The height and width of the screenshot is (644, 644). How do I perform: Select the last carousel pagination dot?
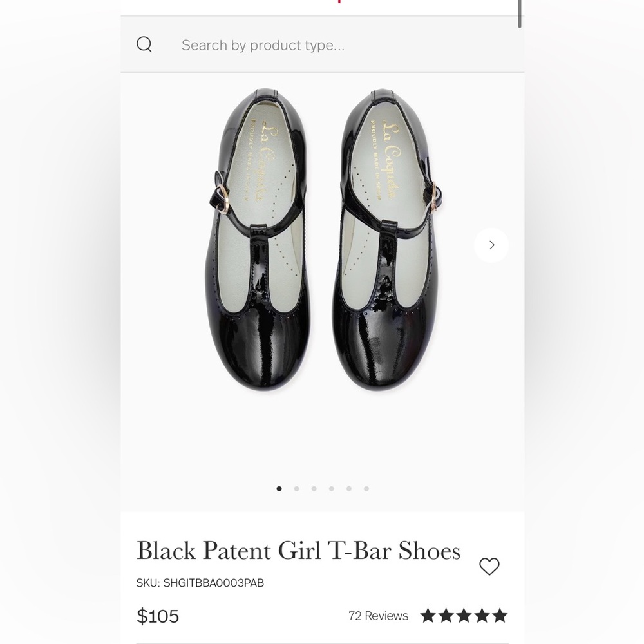tap(366, 489)
